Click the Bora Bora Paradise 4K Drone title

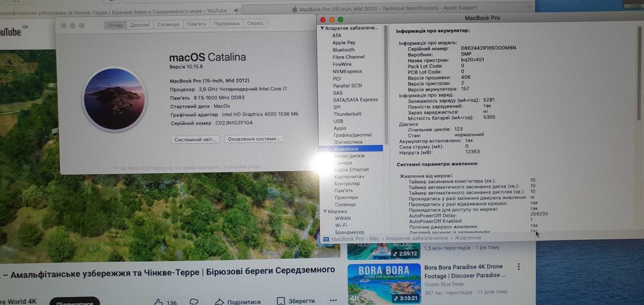(x=465, y=271)
